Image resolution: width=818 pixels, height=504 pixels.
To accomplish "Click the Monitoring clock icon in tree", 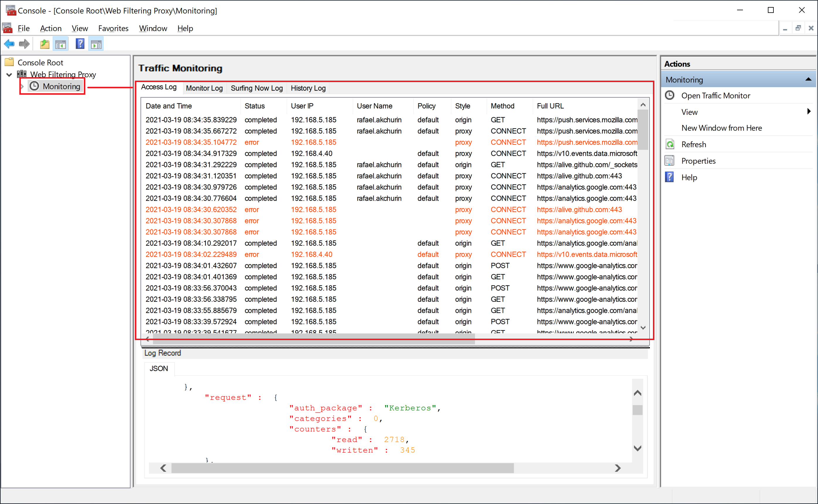I will [x=34, y=86].
